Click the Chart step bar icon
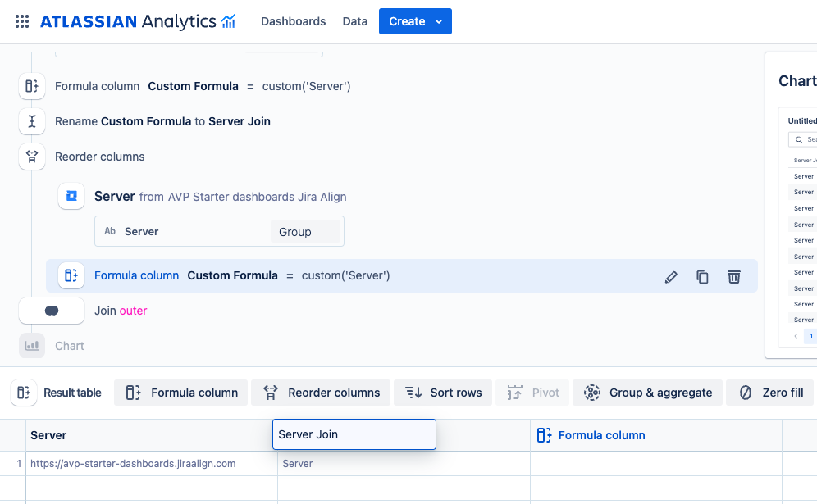 pyautogui.click(x=32, y=346)
